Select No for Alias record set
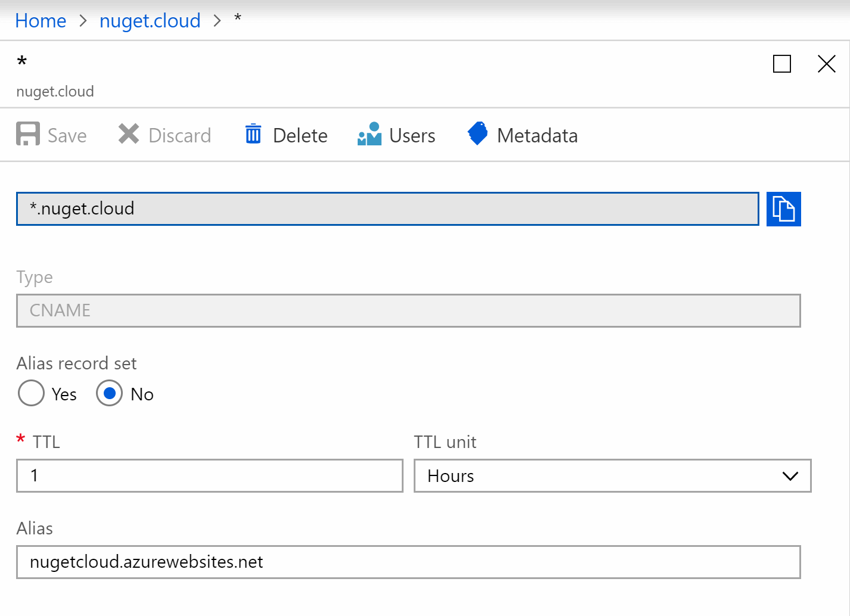 point(109,393)
